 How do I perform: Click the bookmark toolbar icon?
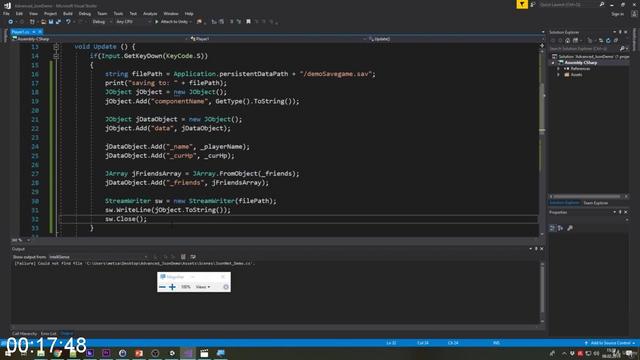pyautogui.click(x=248, y=22)
